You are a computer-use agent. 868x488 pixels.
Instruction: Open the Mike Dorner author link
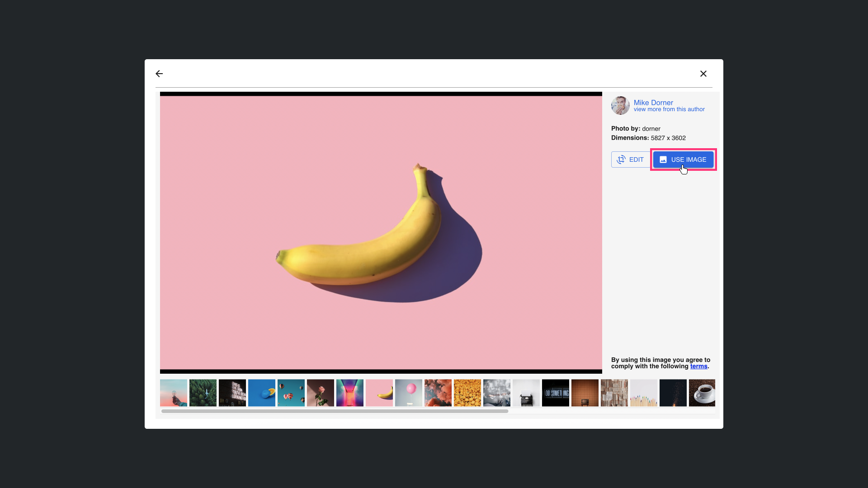pyautogui.click(x=653, y=103)
